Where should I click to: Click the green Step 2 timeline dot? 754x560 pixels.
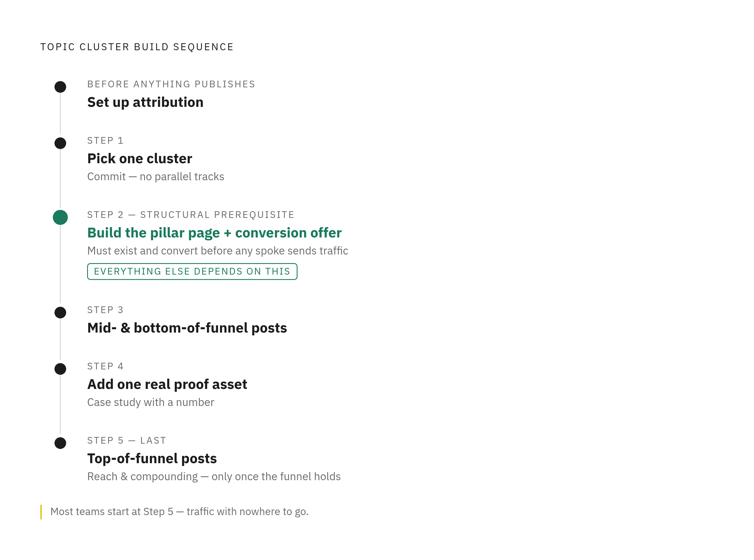[x=60, y=217]
